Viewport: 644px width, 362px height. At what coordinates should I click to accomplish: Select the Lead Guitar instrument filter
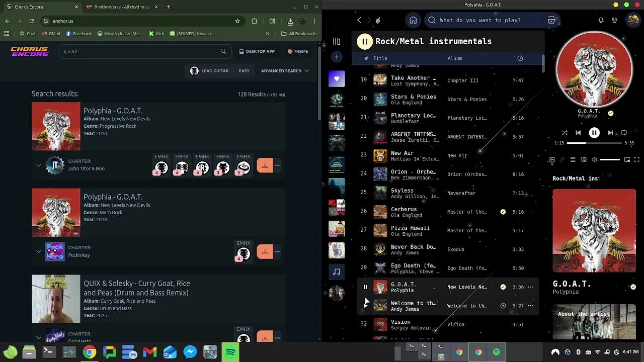pyautogui.click(x=210, y=71)
